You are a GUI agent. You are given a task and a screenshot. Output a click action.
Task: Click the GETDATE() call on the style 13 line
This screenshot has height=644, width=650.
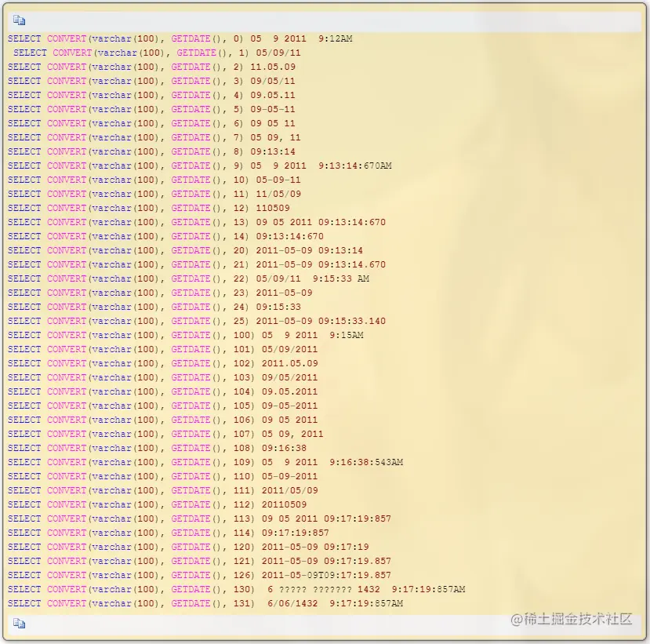coord(191,222)
